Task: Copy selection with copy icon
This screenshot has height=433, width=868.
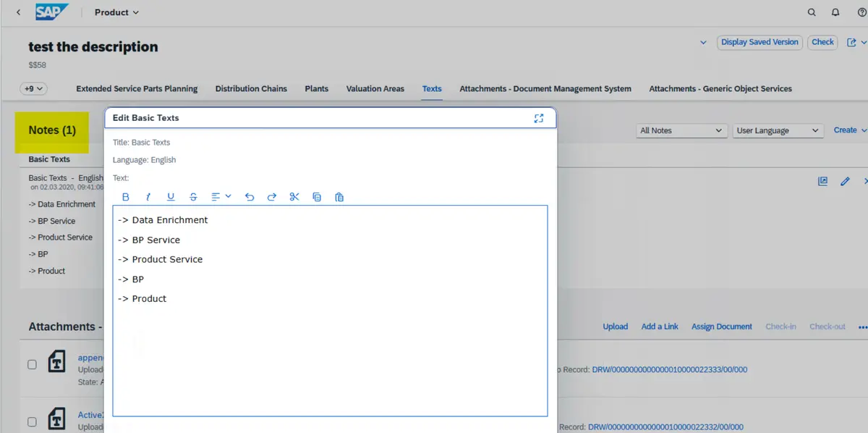Action: click(x=317, y=196)
